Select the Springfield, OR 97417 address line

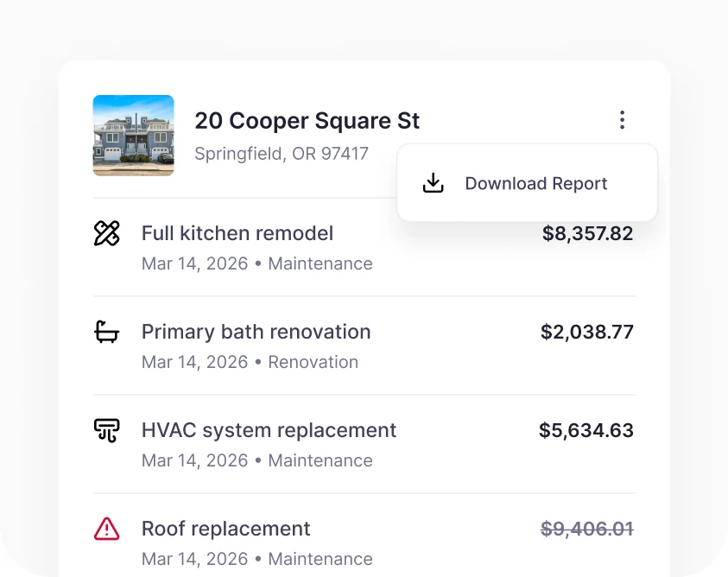[x=282, y=154]
